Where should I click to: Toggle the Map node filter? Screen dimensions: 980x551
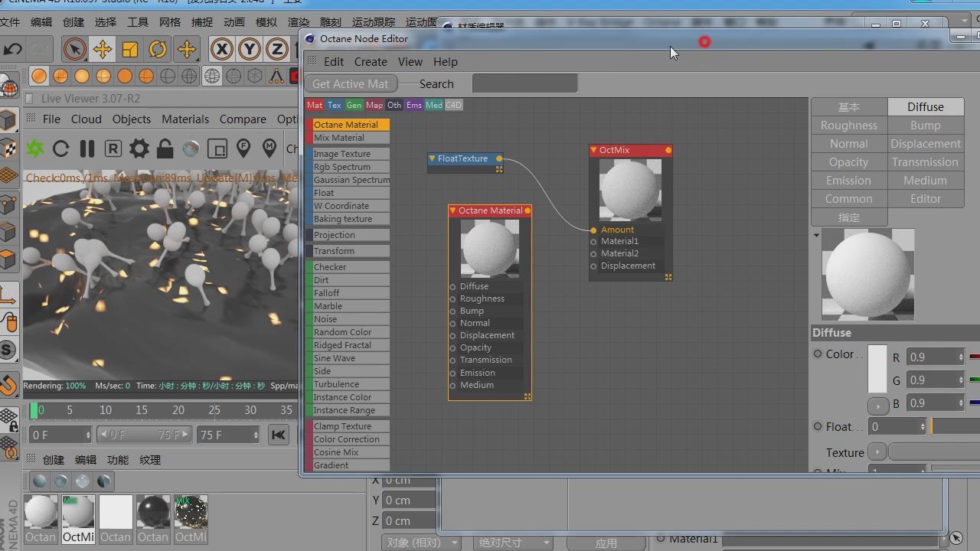pos(374,105)
